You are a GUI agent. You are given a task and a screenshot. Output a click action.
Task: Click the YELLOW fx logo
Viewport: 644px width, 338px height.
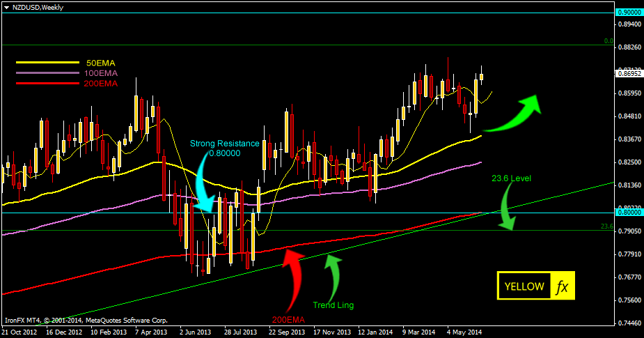click(x=536, y=286)
